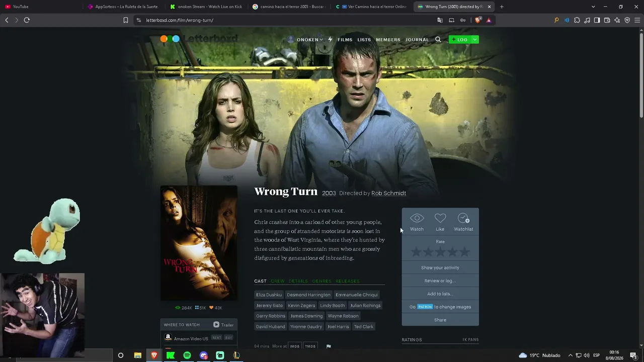Viewport: 644px width, 362px height.
Task: Switch to the RELEASES tab
Action: 348,281
